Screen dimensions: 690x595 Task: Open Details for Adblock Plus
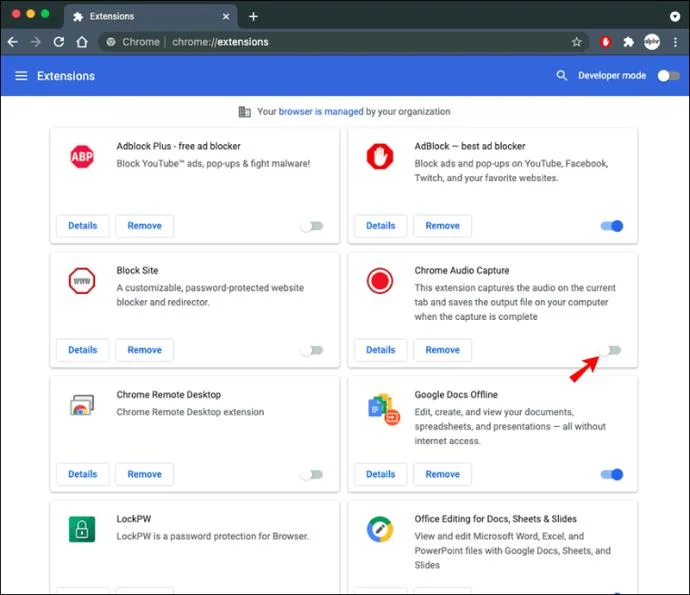pos(83,226)
